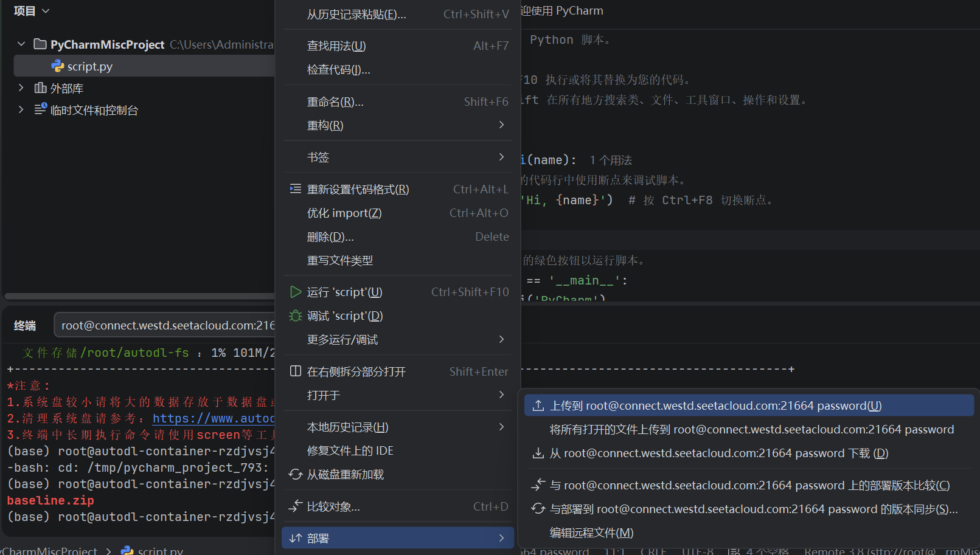Open the https://www.autod link in terminal
The height and width of the screenshot is (555, 980).
tap(214, 418)
